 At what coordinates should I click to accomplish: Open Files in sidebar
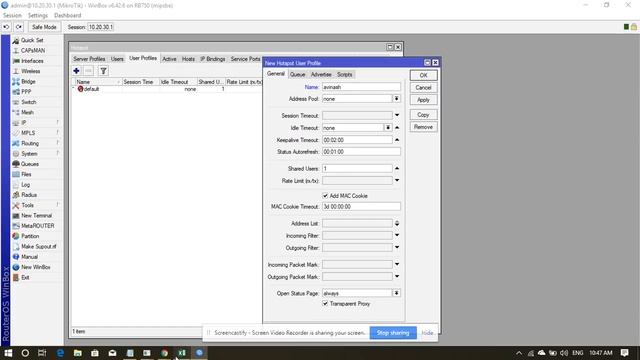pyautogui.click(x=26, y=174)
